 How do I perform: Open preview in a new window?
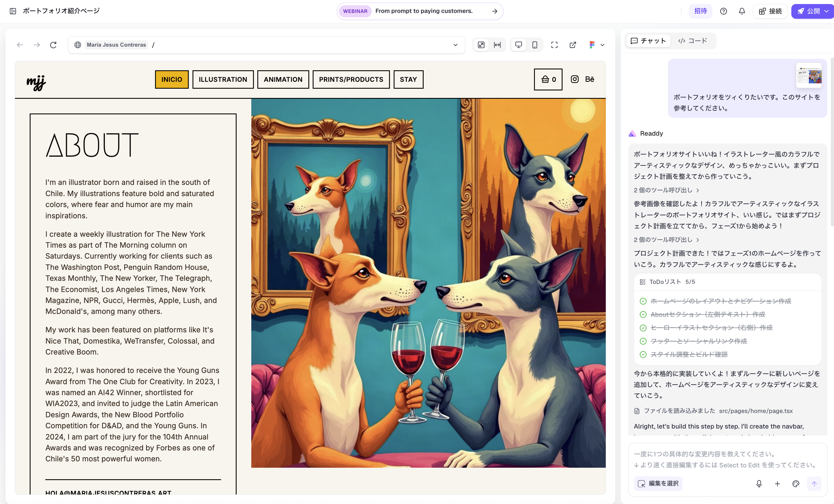click(573, 45)
